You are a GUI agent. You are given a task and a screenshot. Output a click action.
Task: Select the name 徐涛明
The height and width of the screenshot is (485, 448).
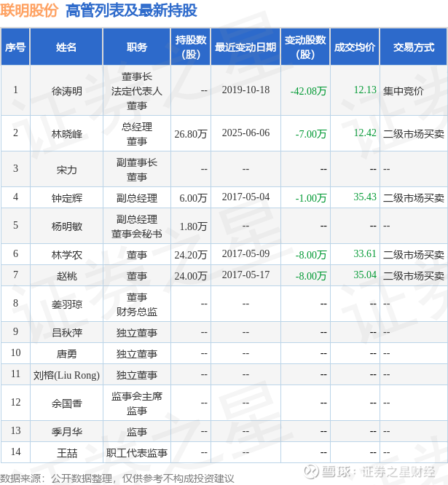(67, 91)
